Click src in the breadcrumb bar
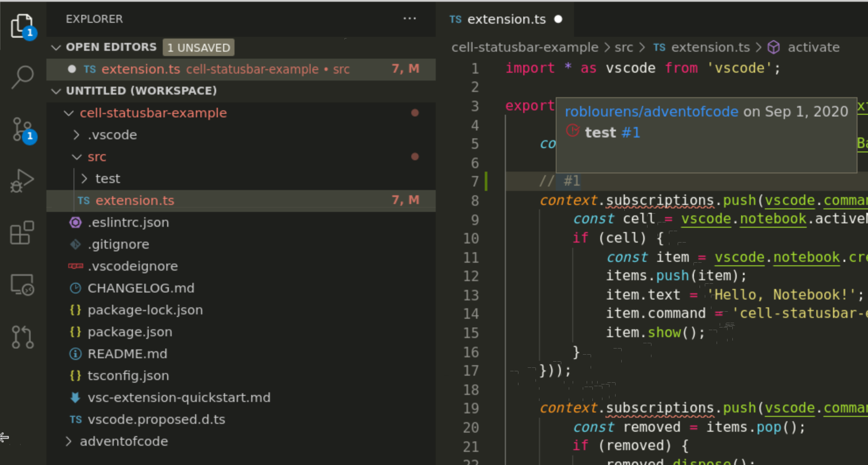The height and width of the screenshot is (465, 868). point(624,47)
